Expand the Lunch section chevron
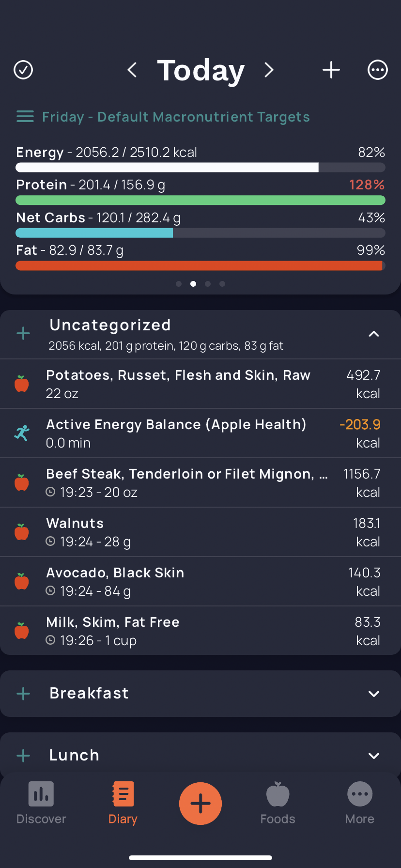This screenshot has height=868, width=401. 374,756
